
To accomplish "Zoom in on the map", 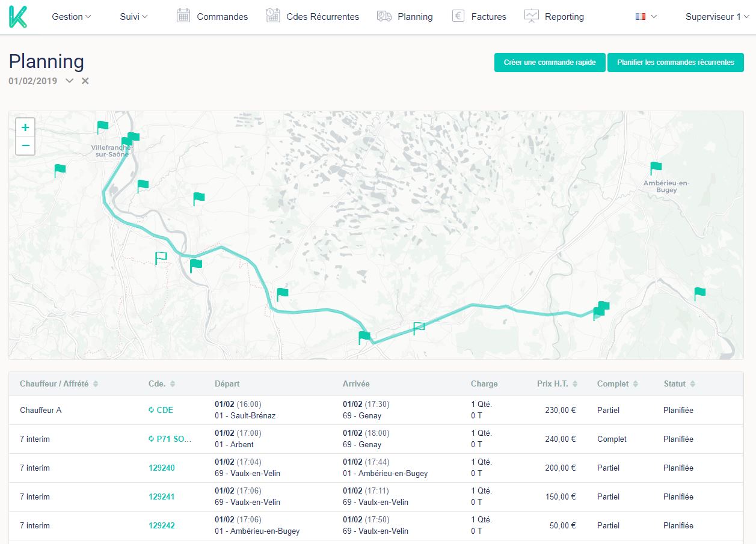I will tap(25, 127).
